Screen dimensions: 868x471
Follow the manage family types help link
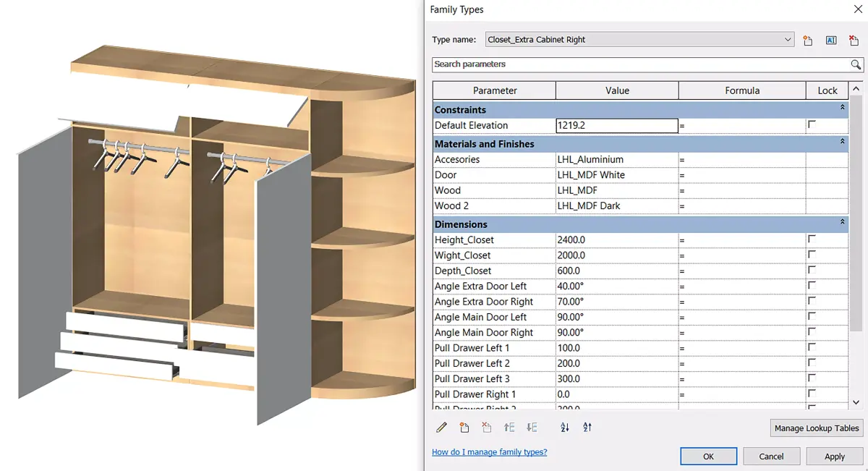tap(490, 451)
